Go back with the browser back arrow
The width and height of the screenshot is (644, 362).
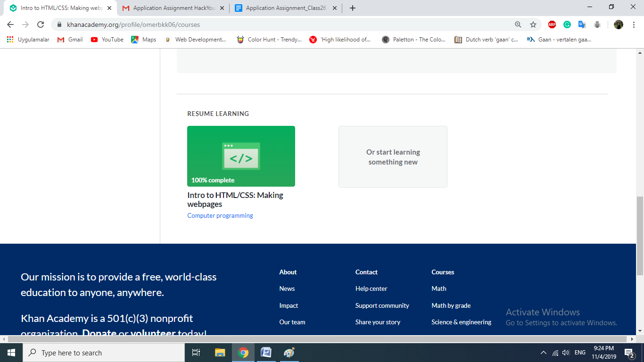(10, 25)
